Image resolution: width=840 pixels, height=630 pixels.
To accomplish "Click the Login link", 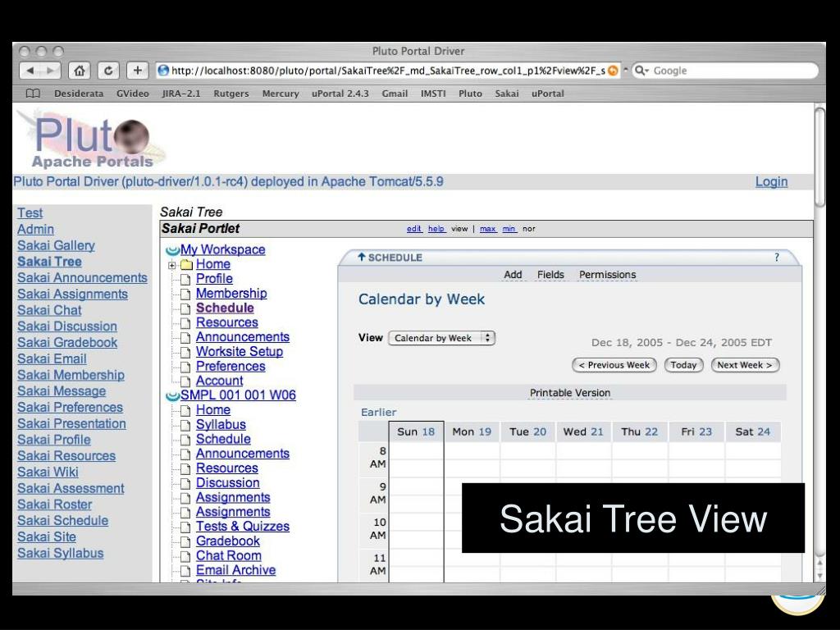I will click(771, 181).
